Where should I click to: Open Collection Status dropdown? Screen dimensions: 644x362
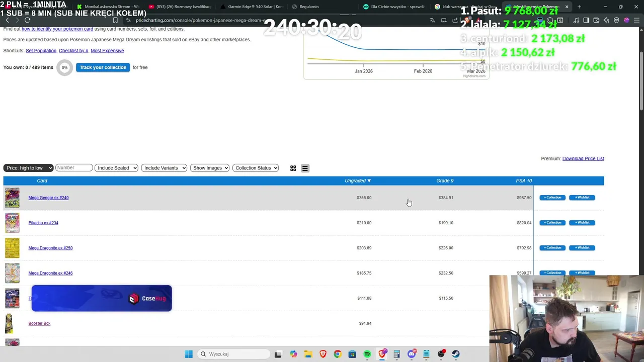tap(256, 168)
